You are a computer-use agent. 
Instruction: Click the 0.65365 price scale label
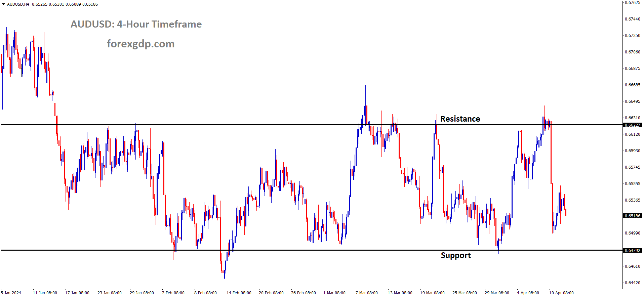633,200
